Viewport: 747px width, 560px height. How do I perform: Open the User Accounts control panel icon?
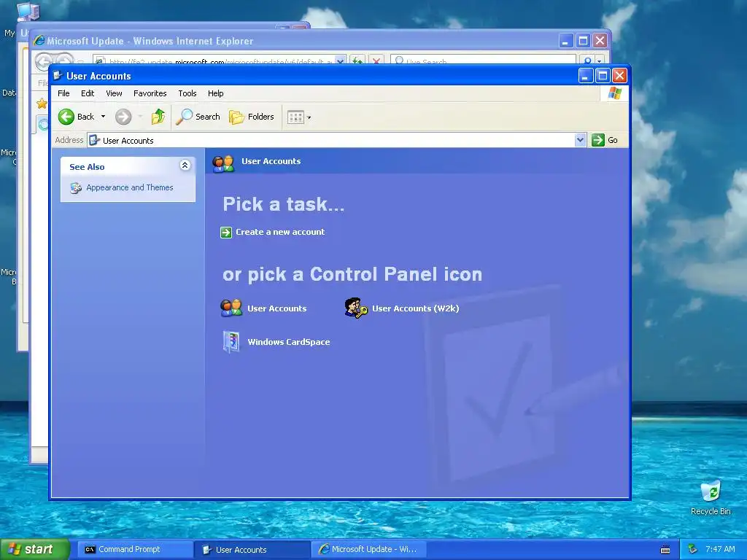click(231, 308)
